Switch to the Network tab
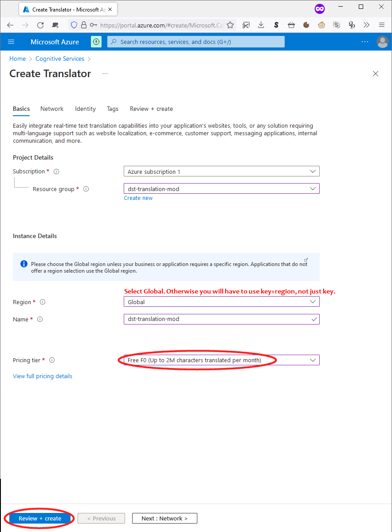 pos(52,109)
